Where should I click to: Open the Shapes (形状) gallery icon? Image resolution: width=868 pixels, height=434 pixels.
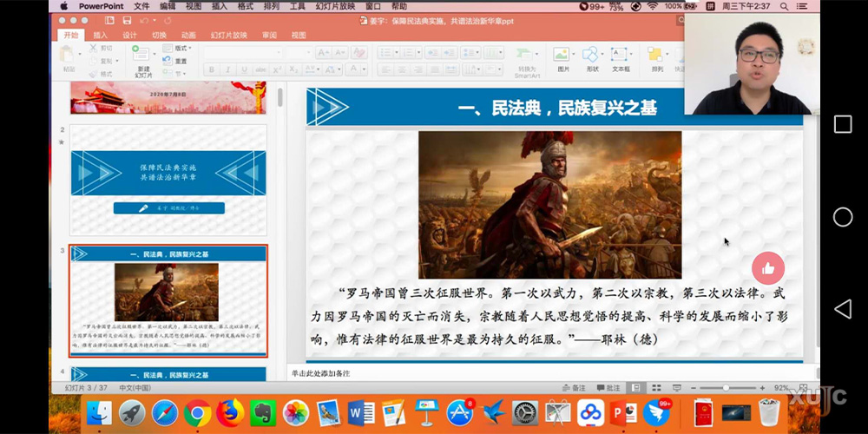click(591, 55)
